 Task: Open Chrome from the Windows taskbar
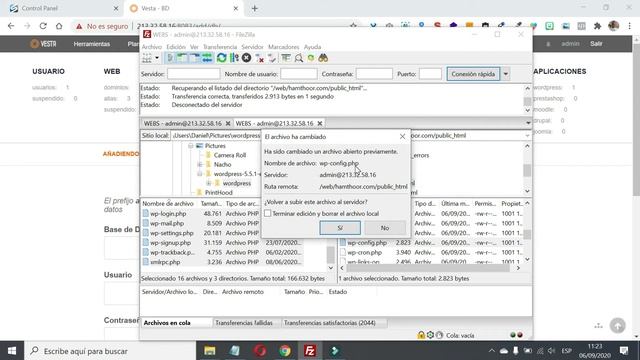[285, 351]
